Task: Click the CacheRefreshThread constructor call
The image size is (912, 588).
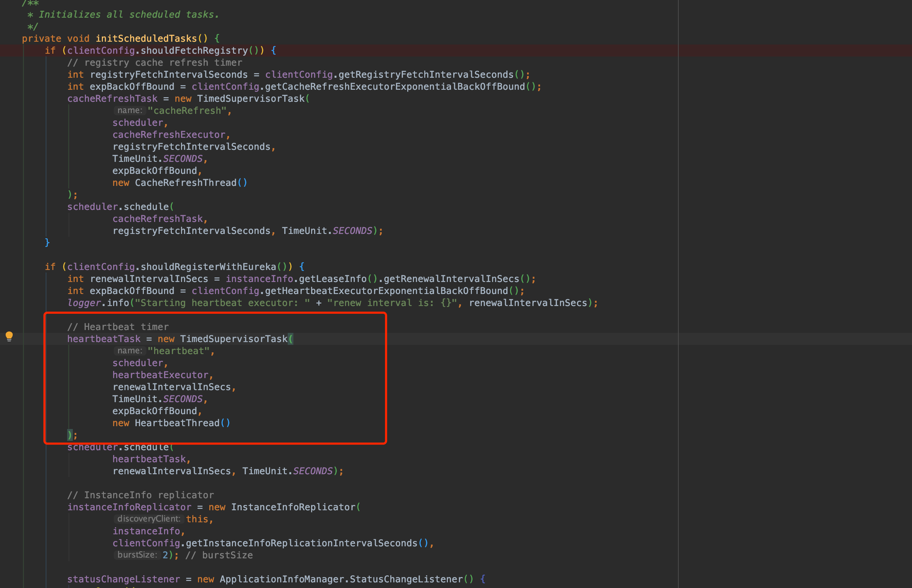Action: point(186,183)
